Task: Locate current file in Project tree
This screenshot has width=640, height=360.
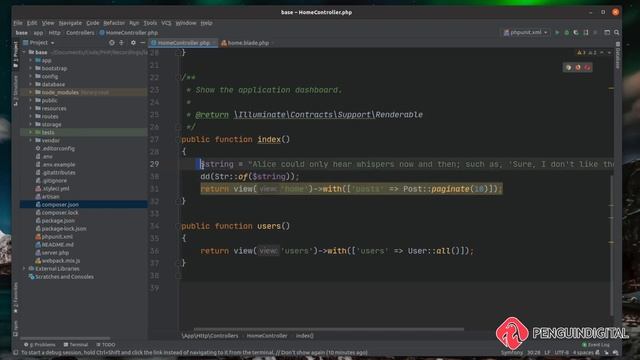Action: coord(111,42)
